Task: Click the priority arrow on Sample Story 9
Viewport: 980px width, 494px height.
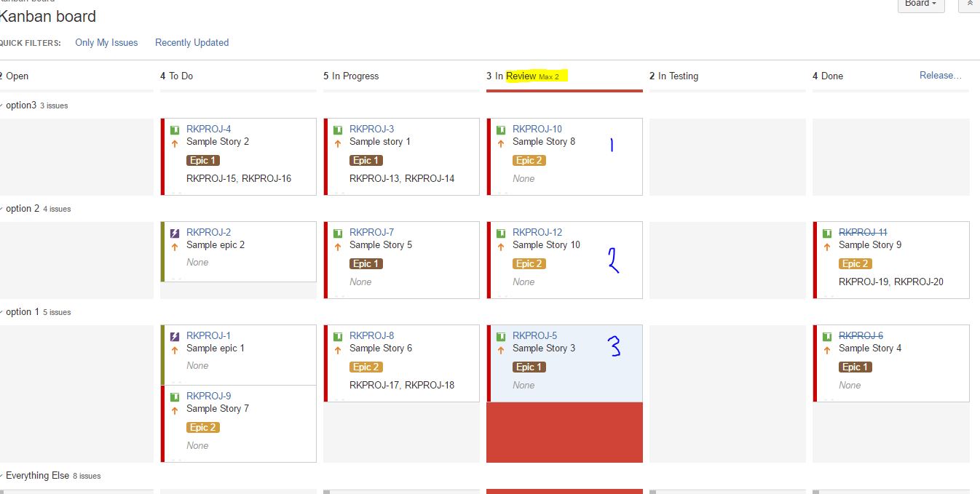Action: pyautogui.click(x=827, y=247)
